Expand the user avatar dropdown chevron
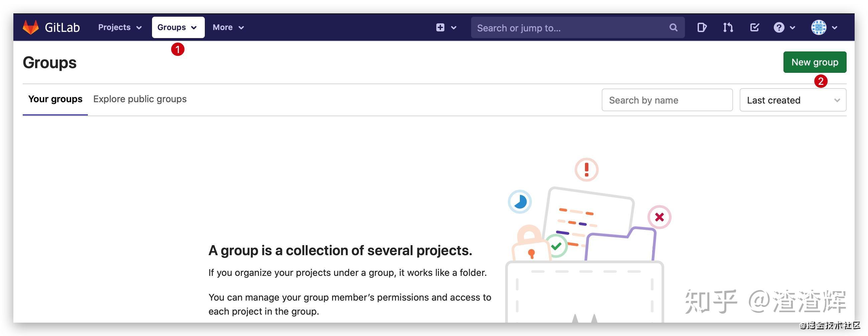 835,28
